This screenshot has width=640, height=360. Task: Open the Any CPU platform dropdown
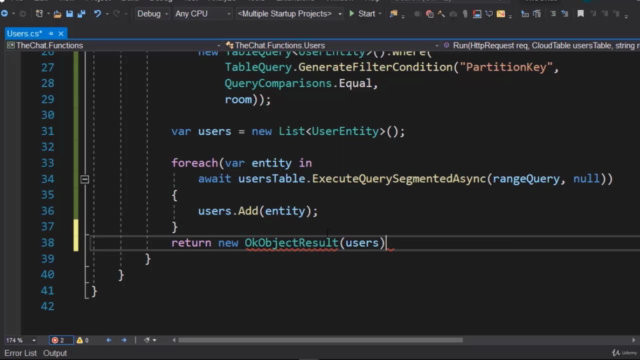point(202,14)
